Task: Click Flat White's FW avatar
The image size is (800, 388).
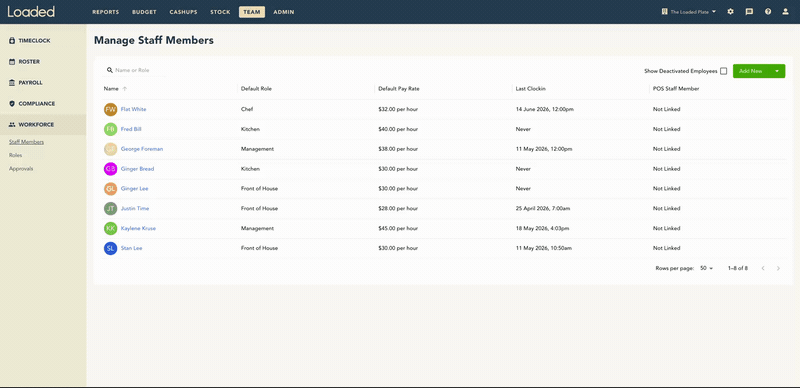Action: [111, 109]
